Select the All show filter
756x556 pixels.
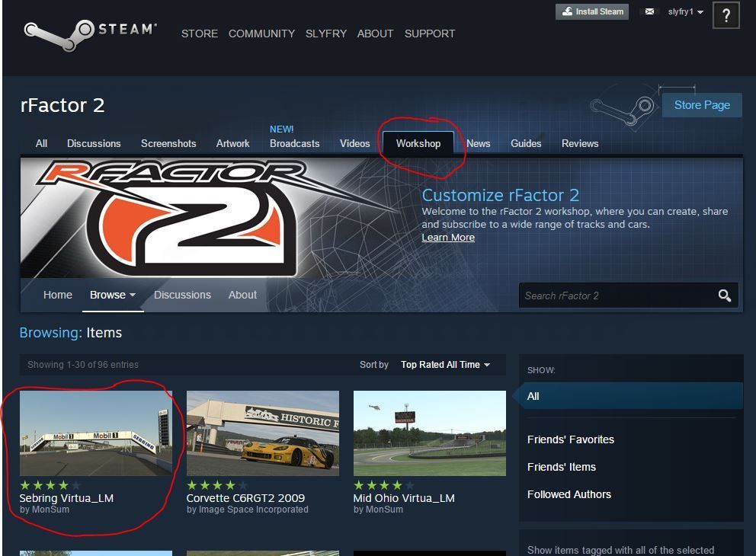click(631, 396)
